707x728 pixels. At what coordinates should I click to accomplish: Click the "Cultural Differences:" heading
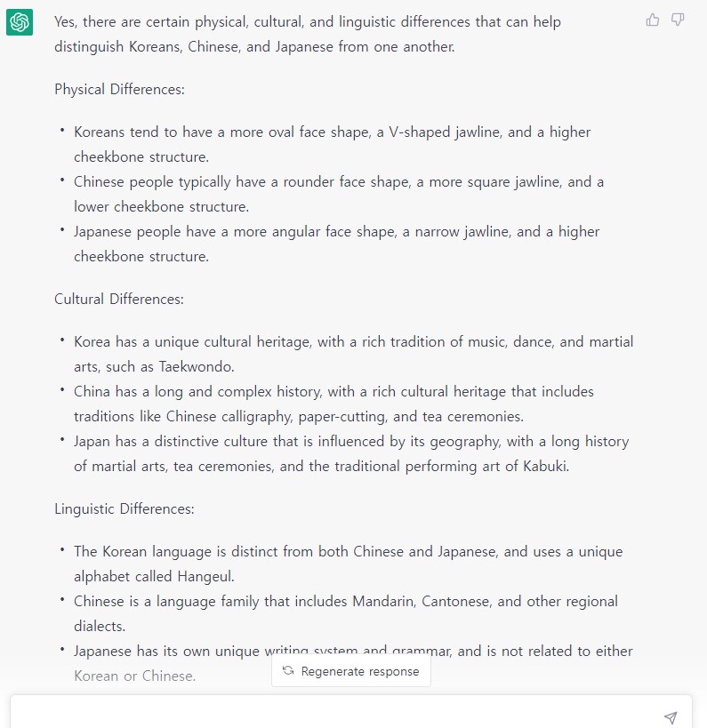coord(119,300)
